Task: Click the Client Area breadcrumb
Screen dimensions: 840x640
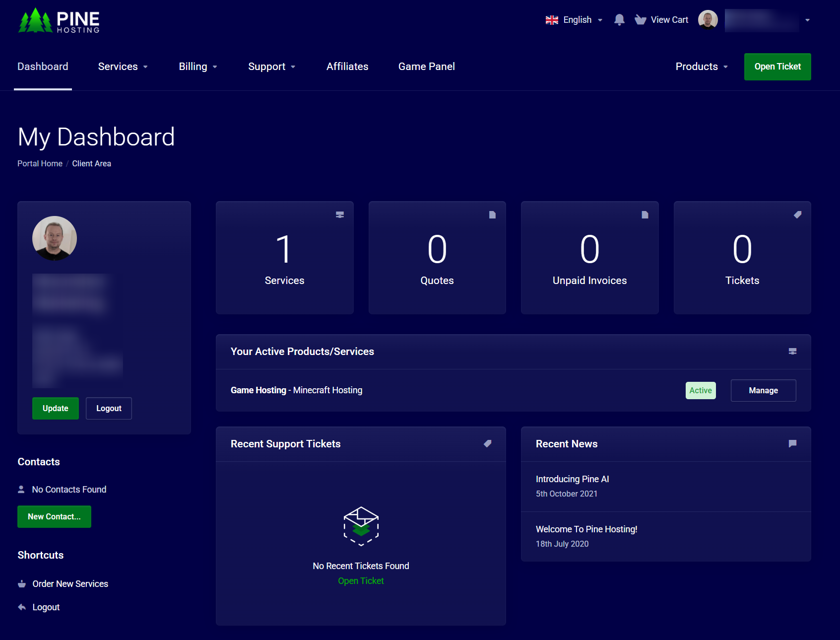Action: (92, 163)
